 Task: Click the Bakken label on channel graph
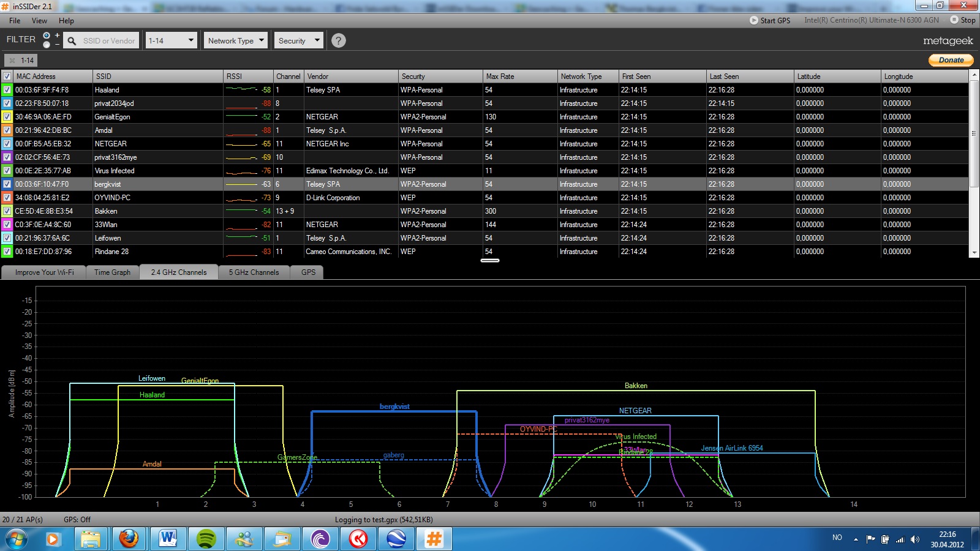tap(636, 386)
